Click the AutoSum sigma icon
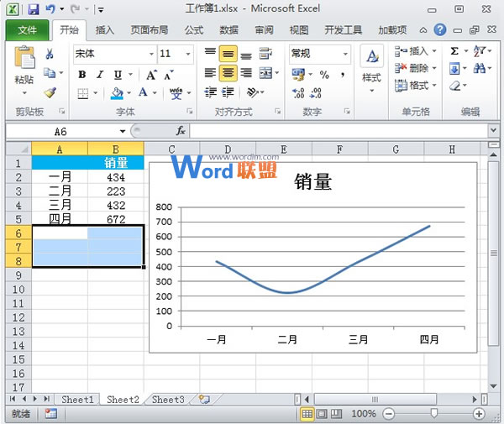Image resolution: width=504 pixels, height=424 pixels. 454,51
